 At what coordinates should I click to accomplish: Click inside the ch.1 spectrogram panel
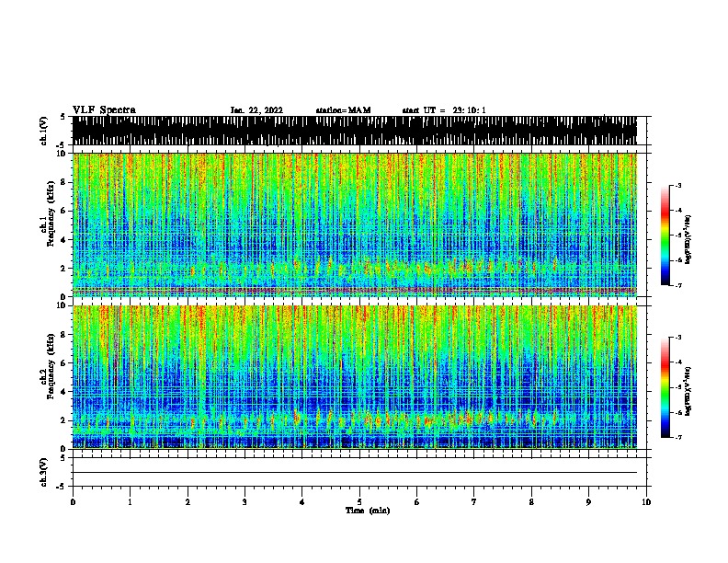(x=355, y=224)
